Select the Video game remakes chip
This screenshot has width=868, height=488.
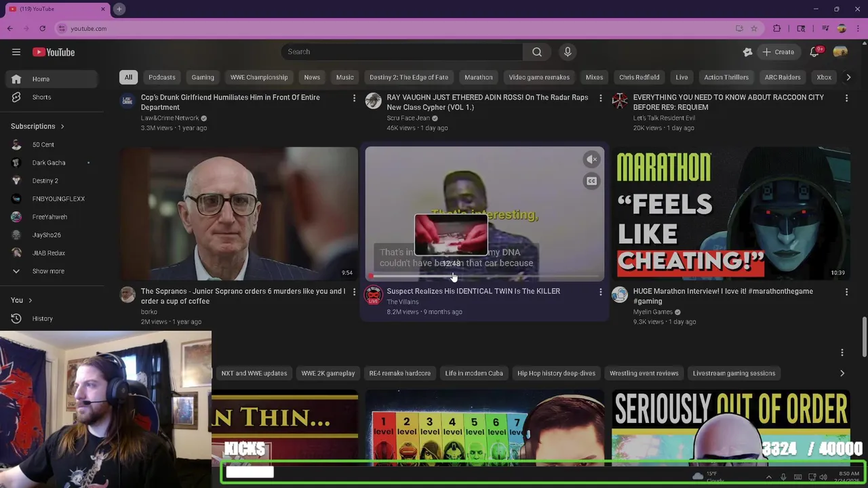coord(540,77)
